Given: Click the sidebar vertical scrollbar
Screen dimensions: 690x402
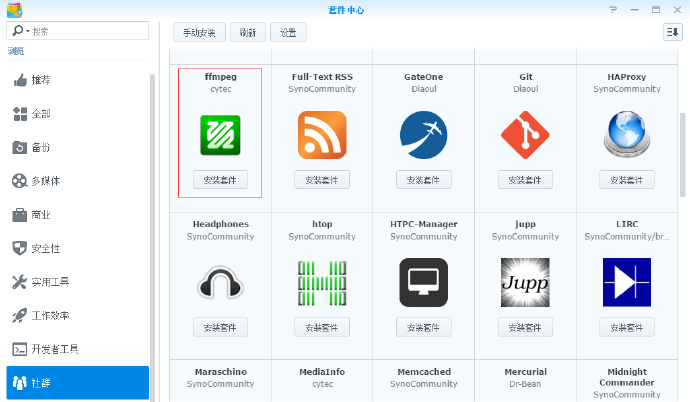Looking at the screenshot, I should [152, 238].
